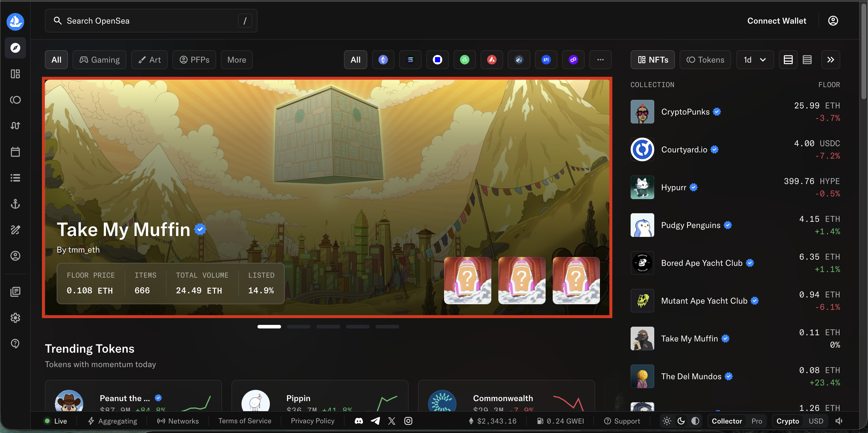The image size is (868, 433).
Task: Switch to light mode with sun toggle
Action: (667, 421)
